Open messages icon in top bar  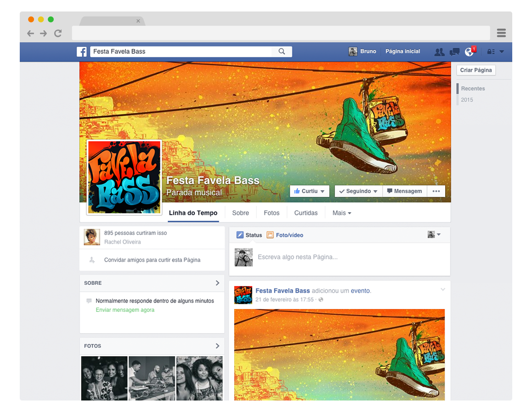(454, 51)
